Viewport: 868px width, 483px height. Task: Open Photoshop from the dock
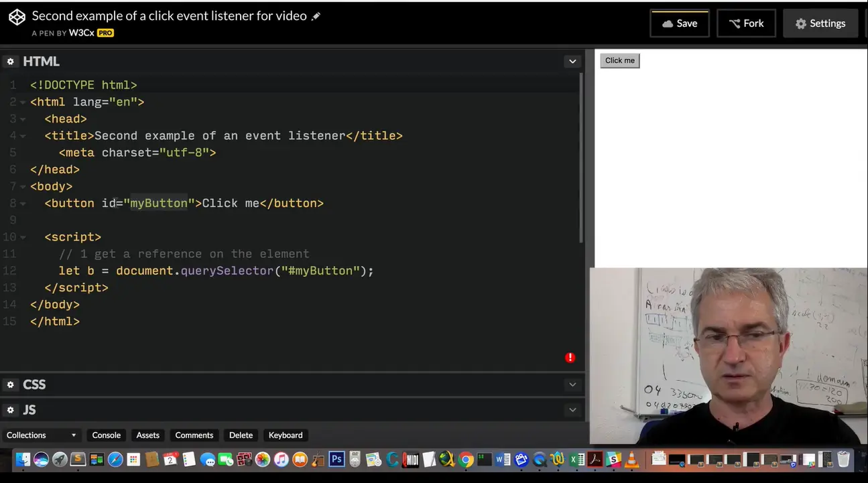coord(336,460)
